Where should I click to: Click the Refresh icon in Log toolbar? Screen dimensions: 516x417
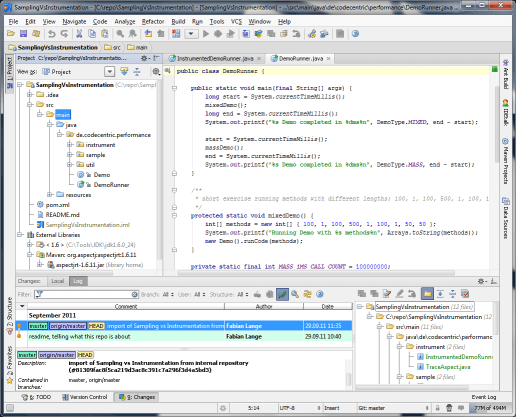(x=307, y=294)
